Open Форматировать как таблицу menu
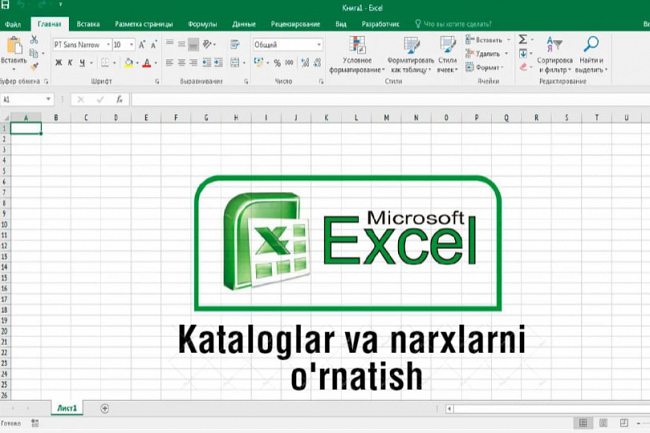 tap(411, 55)
